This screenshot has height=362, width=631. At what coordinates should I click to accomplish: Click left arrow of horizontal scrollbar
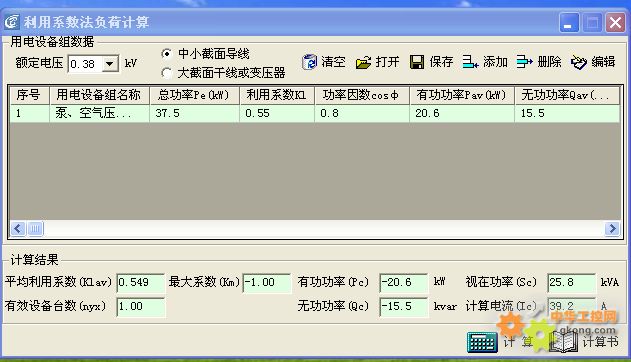(18, 229)
